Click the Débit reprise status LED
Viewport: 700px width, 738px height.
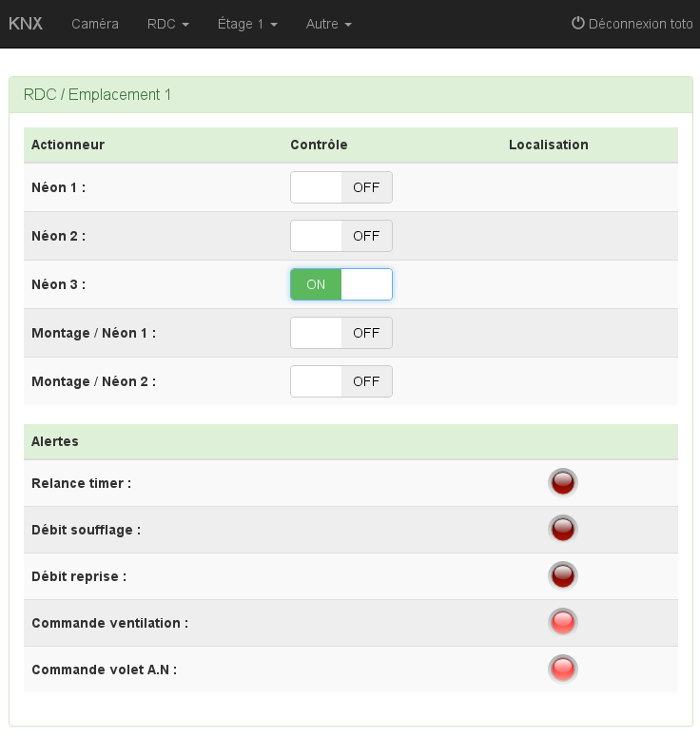562,576
